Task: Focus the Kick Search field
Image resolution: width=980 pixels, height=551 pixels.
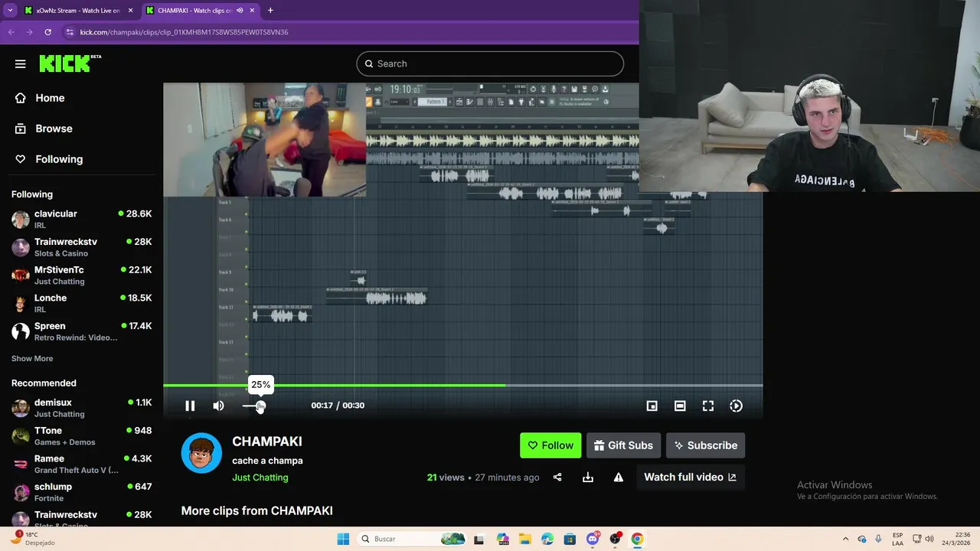Action: (490, 64)
